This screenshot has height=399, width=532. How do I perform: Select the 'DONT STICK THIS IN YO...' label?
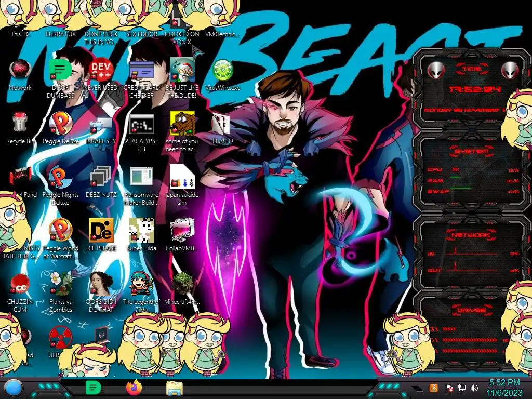point(101,37)
